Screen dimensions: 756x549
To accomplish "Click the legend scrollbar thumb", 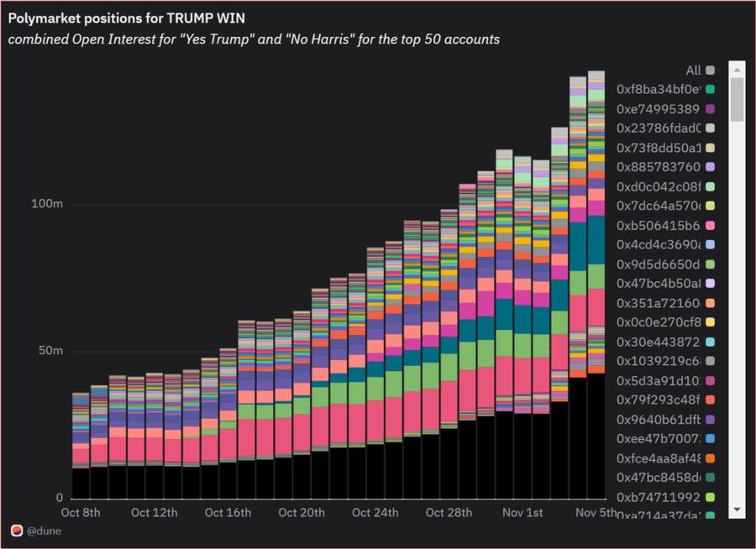I will 737,99.
